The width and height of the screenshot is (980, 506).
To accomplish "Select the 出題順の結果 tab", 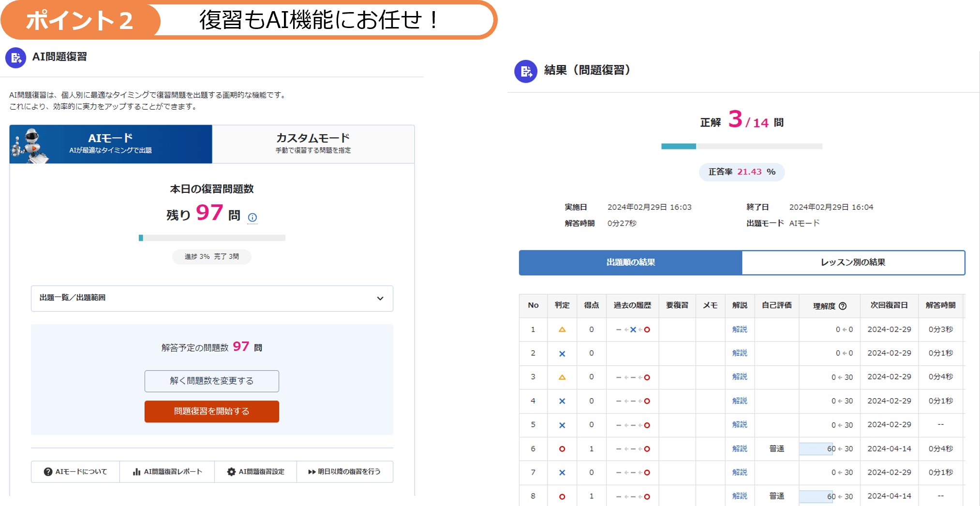I will tap(630, 262).
